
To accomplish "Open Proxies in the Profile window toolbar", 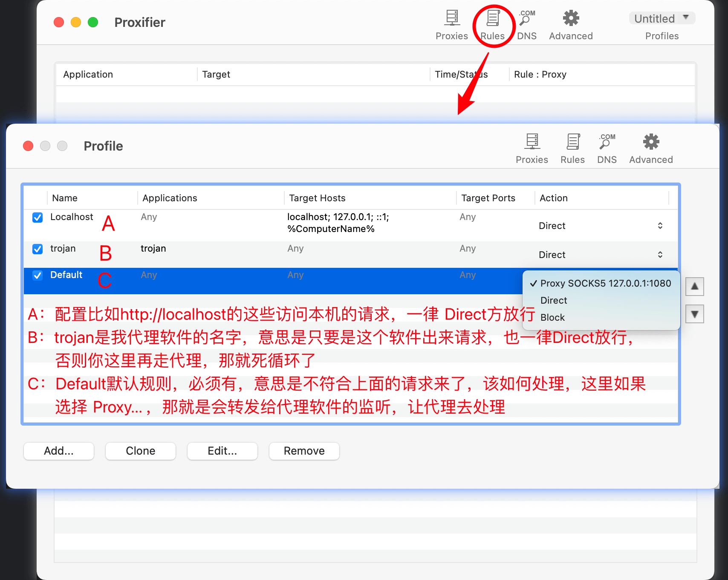I will point(532,148).
